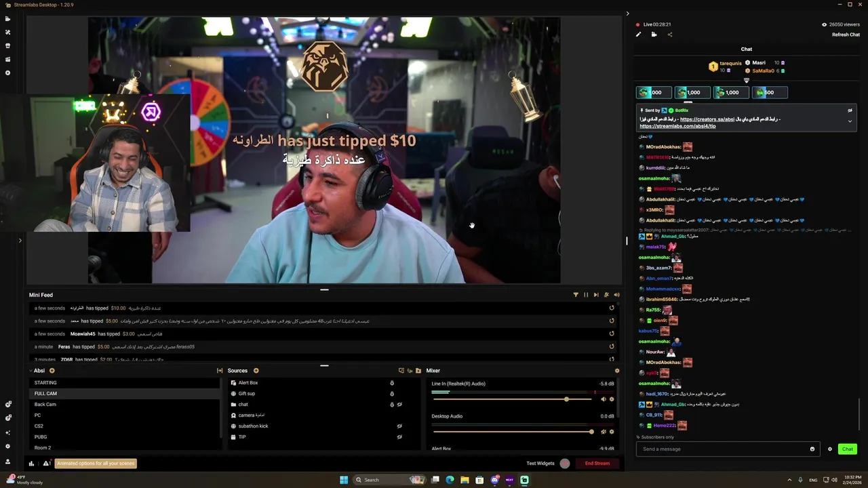Click Test Widgets
The image size is (868, 488).
[x=540, y=464]
